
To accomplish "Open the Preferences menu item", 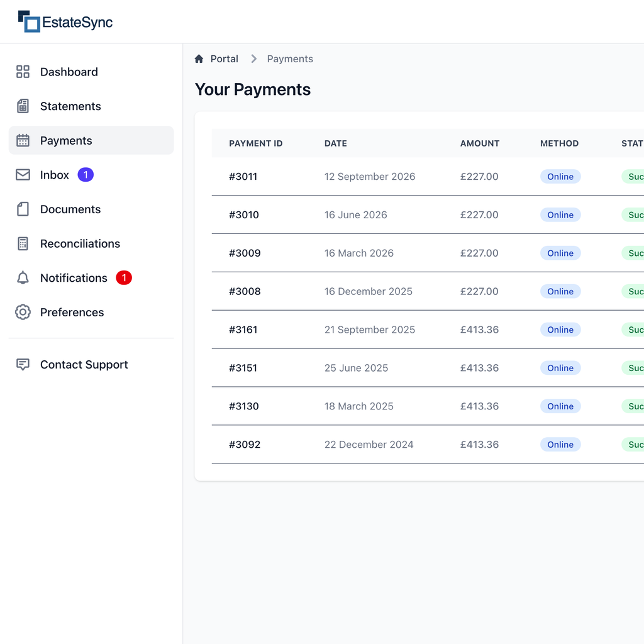I will [x=91, y=312].
